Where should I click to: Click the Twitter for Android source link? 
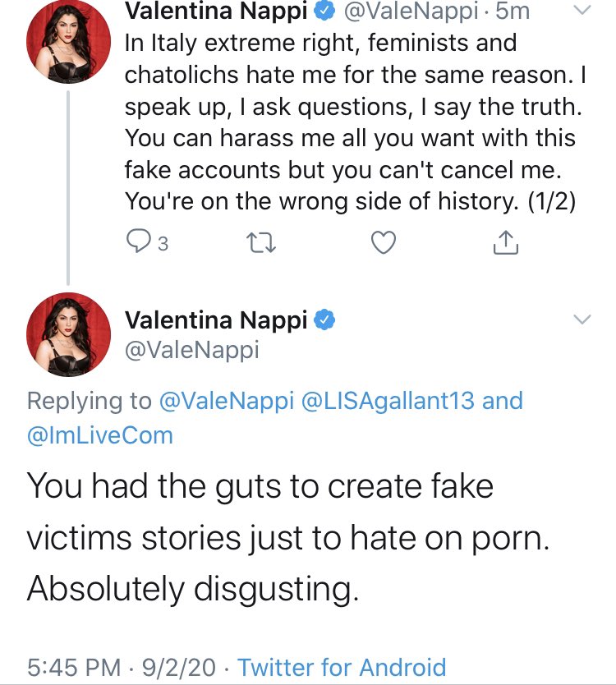pyautogui.click(x=342, y=667)
